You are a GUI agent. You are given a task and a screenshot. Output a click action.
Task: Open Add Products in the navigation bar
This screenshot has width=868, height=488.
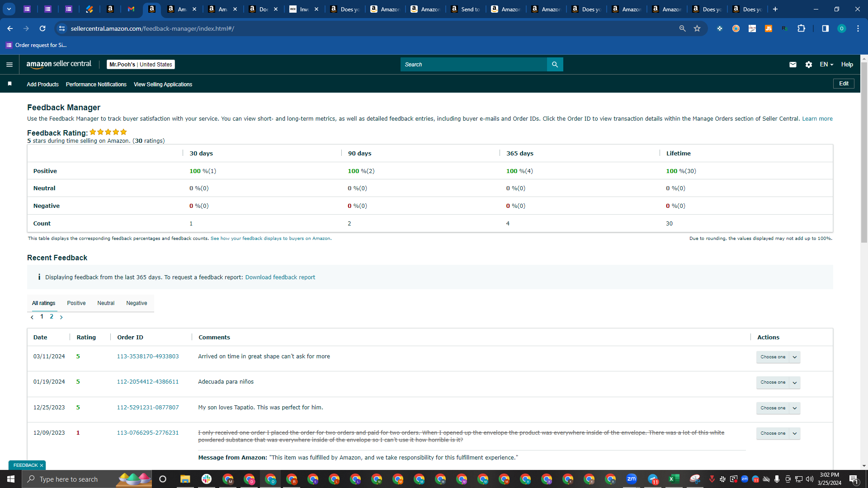pos(42,84)
